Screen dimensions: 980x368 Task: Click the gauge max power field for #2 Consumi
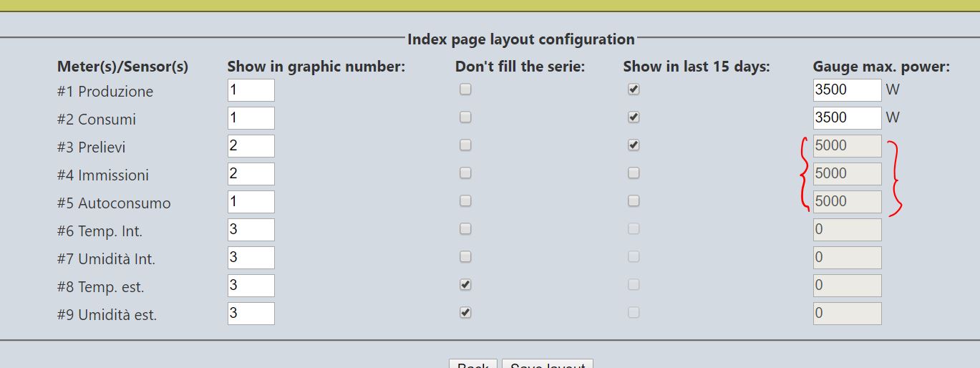848,118
